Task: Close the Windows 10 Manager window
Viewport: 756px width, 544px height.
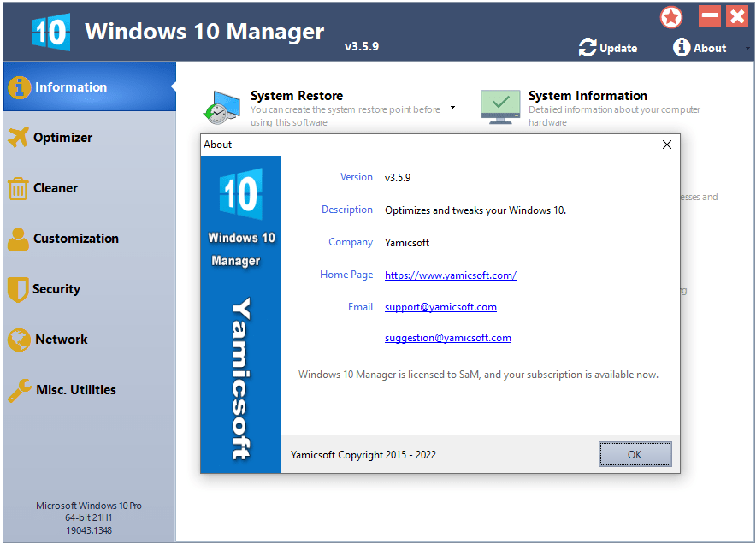Action: point(737,16)
